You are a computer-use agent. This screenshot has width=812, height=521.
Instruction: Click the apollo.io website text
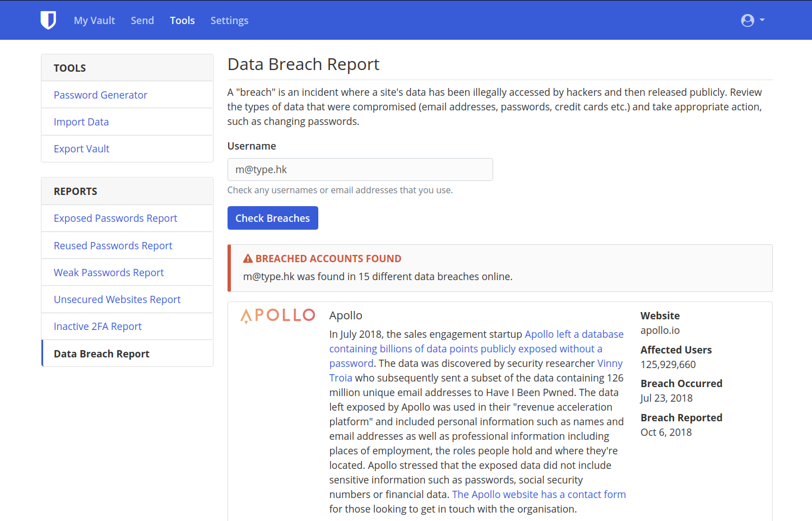[x=660, y=330]
